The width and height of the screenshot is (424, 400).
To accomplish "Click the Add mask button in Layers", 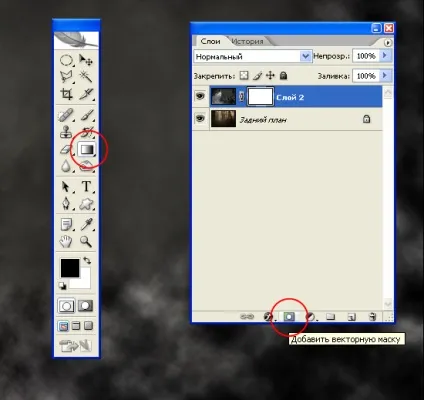I will tap(289, 316).
